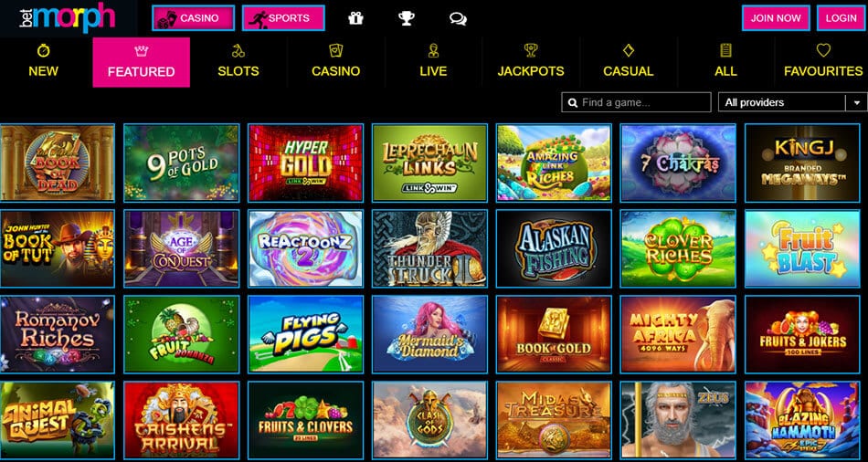Open the Thunderstruck II game tile
The height and width of the screenshot is (462, 868).
point(429,248)
